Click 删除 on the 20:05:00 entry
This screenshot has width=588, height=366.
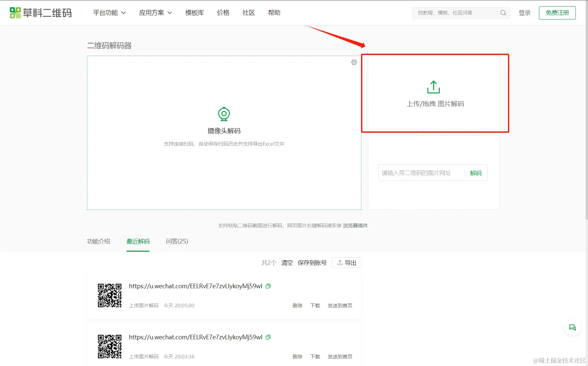tap(297, 306)
